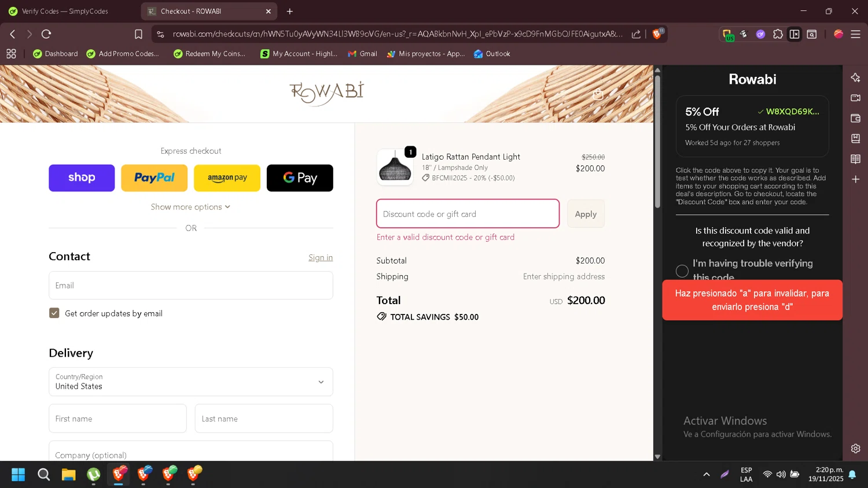Open the bookmarks apps grid icon

(11, 54)
